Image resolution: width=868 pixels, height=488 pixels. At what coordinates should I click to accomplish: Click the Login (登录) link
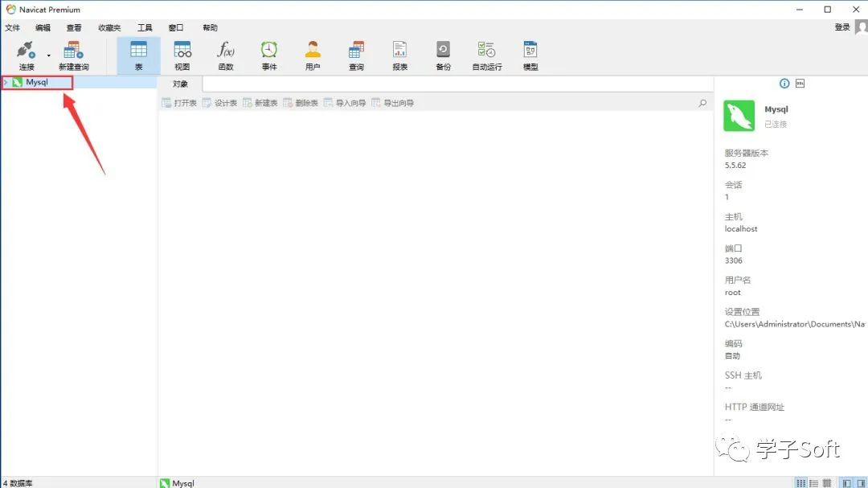[841, 27]
